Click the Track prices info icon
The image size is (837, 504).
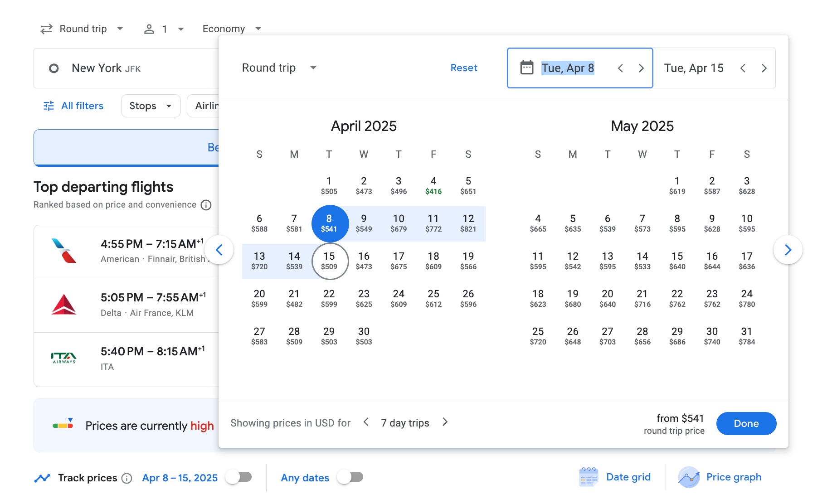126,478
